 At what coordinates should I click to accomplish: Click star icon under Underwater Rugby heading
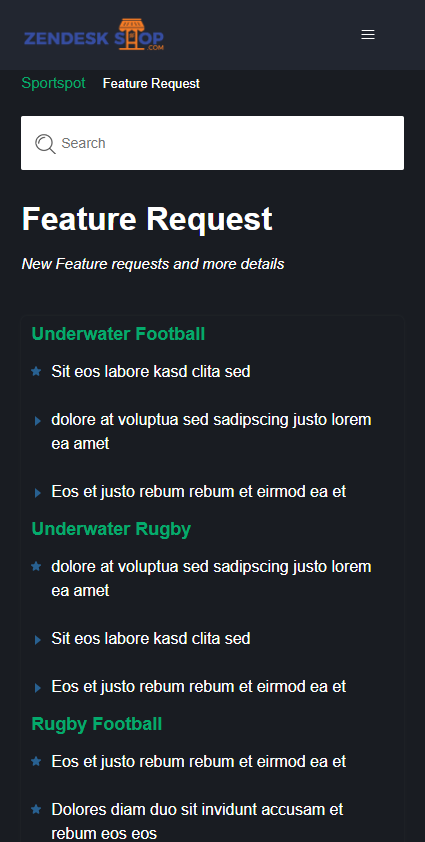tap(36, 566)
